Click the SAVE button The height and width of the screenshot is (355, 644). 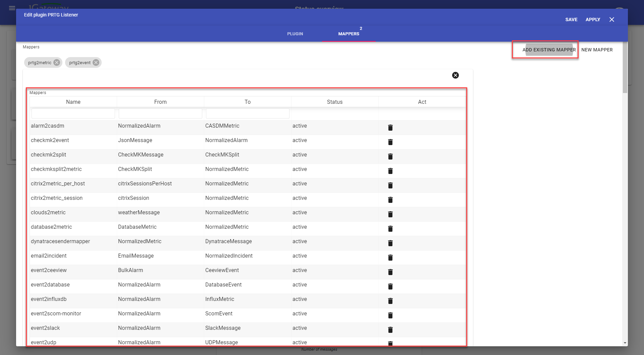[571, 19]
